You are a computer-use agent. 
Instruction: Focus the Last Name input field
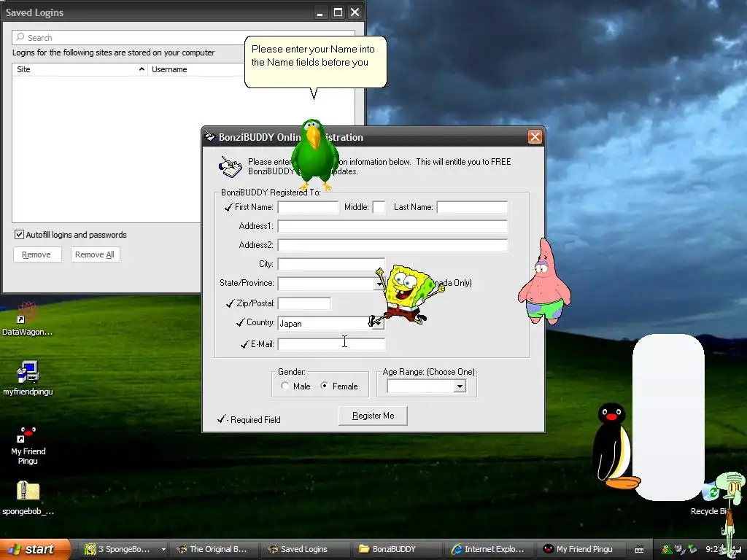(x=472, y=207)
